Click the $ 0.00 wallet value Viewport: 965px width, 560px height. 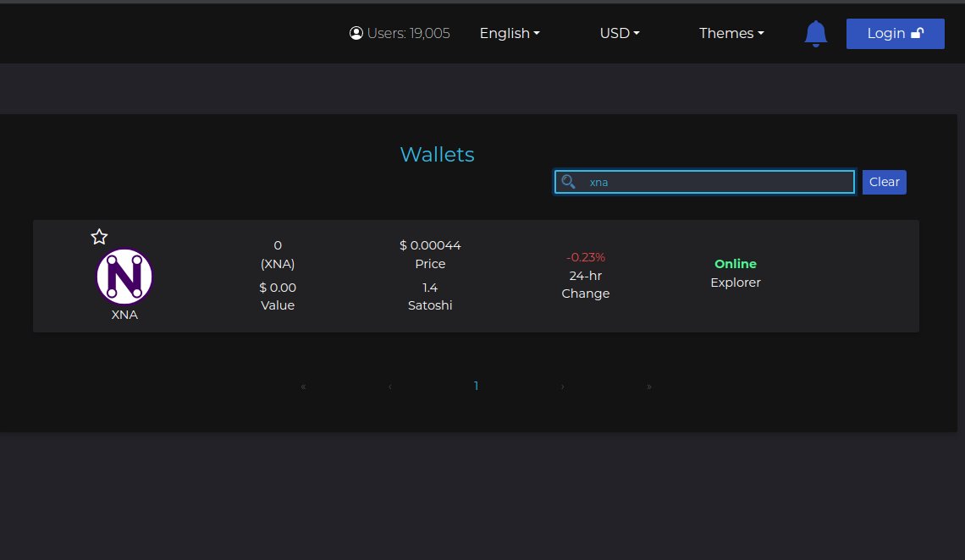[x=278, y=288]
